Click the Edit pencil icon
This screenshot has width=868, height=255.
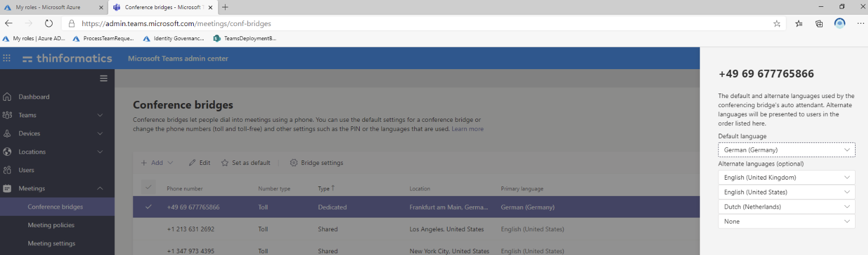tap(193, 163)
